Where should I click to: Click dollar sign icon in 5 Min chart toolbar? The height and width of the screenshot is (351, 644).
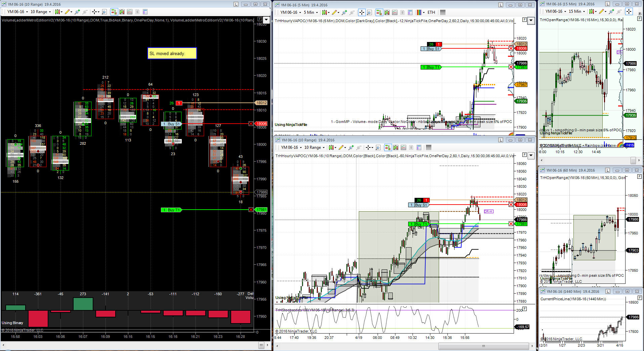(x=402, y=12)
